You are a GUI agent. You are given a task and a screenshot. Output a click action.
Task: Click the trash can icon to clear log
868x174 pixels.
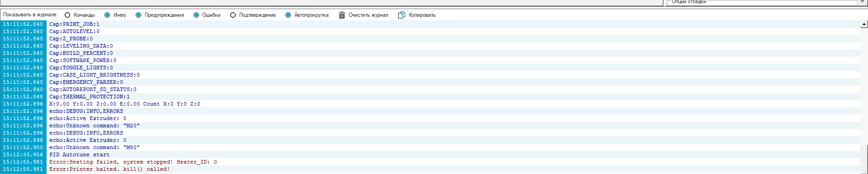coord(342,15)
